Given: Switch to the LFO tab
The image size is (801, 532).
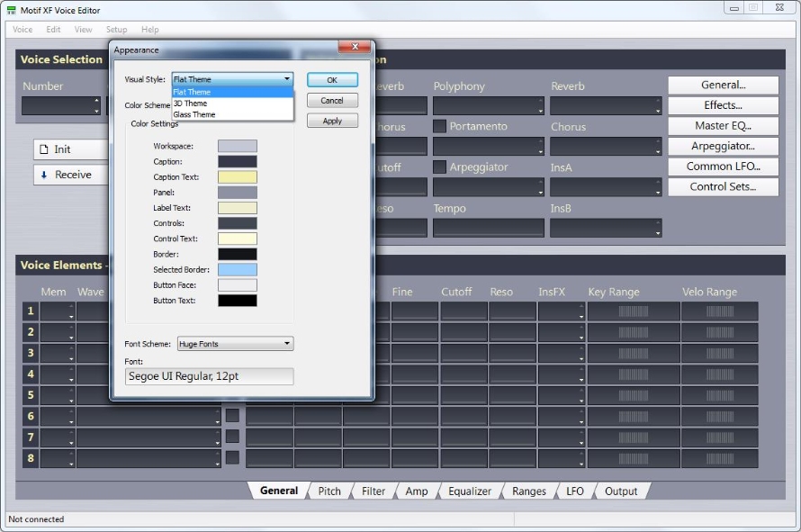Looking at the screenshot, I should (x=575, y=491).
